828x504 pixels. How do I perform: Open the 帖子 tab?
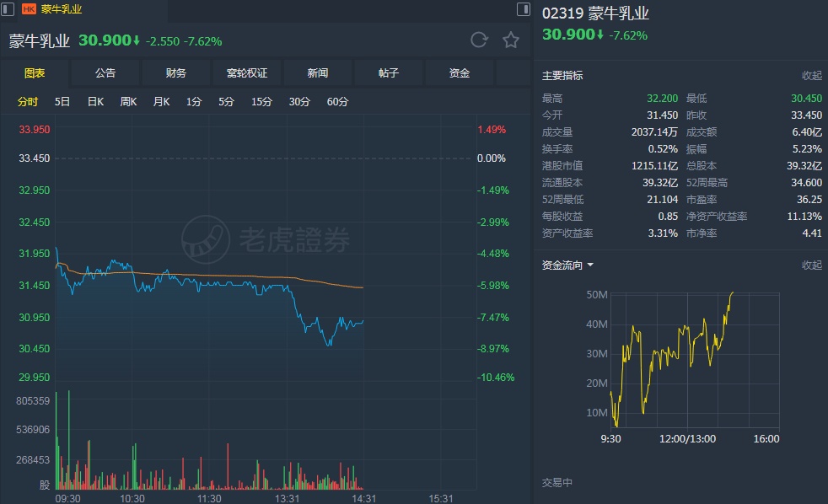pos(389,73)
